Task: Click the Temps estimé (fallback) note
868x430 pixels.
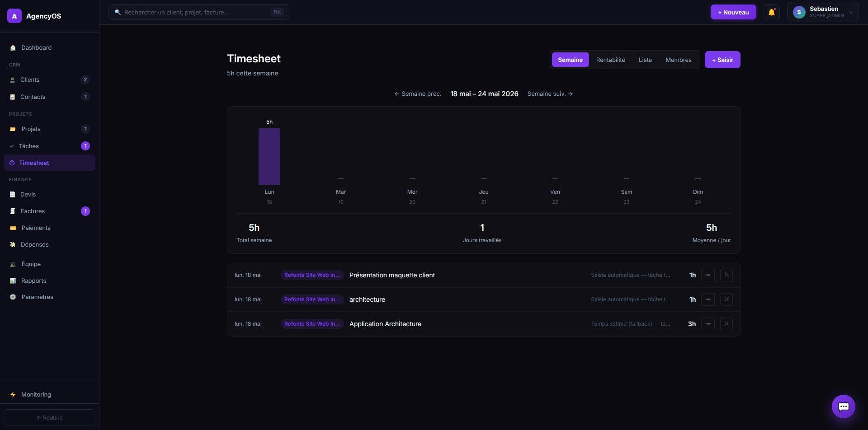Action: (x=630, y=324)
